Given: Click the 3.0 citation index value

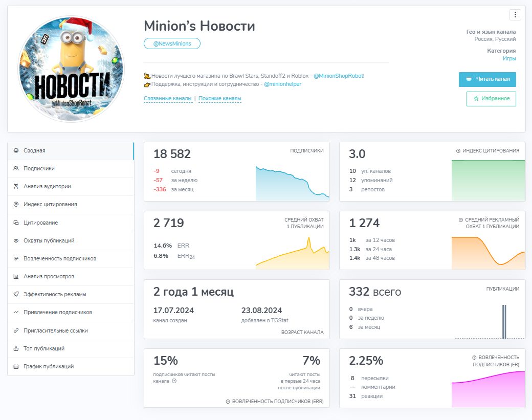Looking at the screenshot, I should click(357, 154).
